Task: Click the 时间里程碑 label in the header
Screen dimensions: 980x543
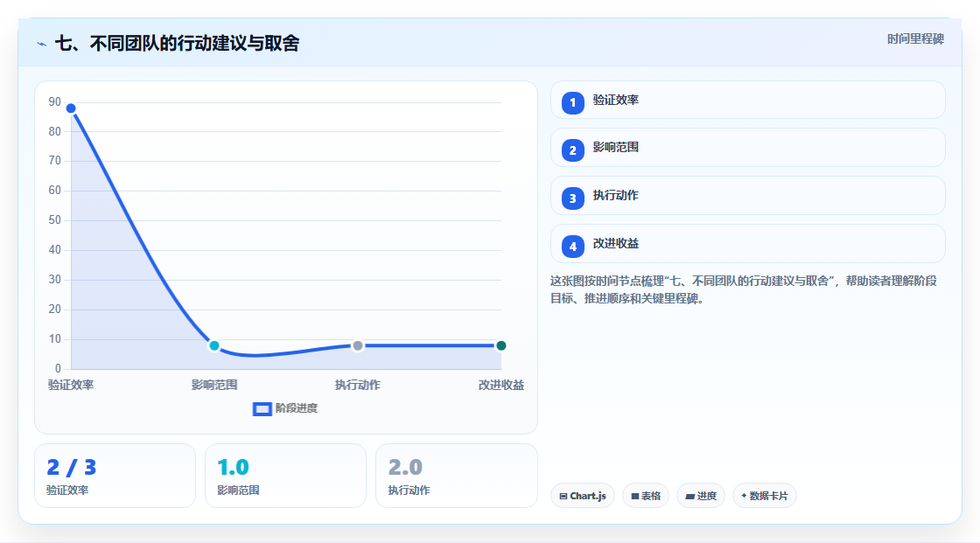Action: point(915,38)
